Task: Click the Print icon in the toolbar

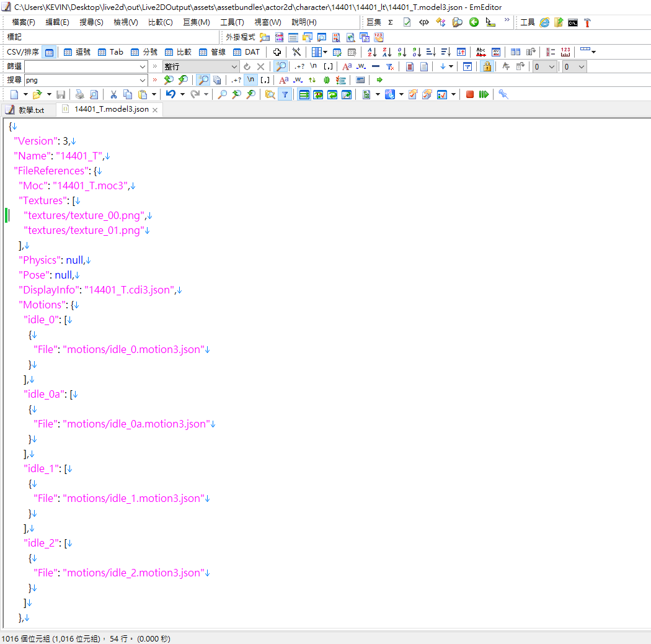Action: tap(79, 94)
